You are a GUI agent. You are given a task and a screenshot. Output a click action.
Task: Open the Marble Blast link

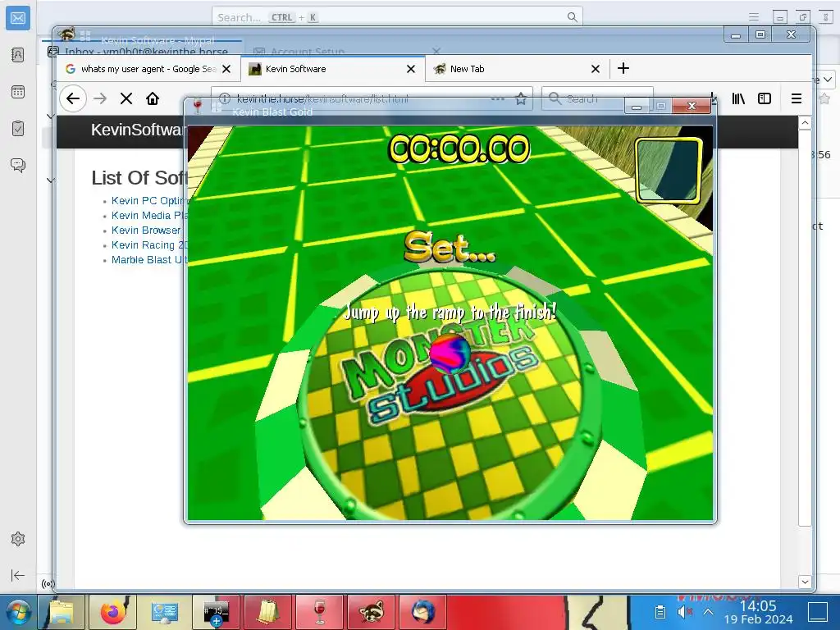[149, 260]
